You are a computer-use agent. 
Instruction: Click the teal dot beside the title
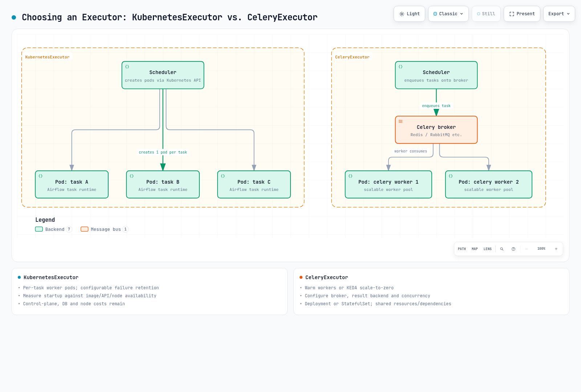click(14, 17)
